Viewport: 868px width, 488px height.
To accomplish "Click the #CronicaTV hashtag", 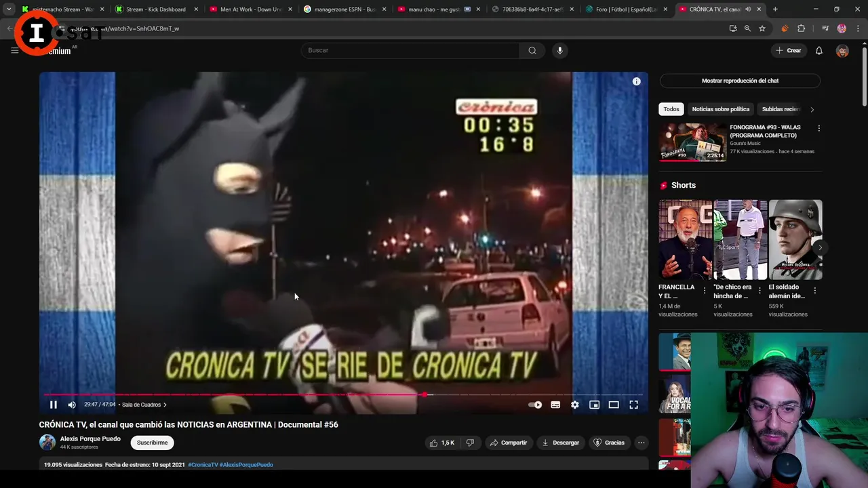I will point(203,465).
